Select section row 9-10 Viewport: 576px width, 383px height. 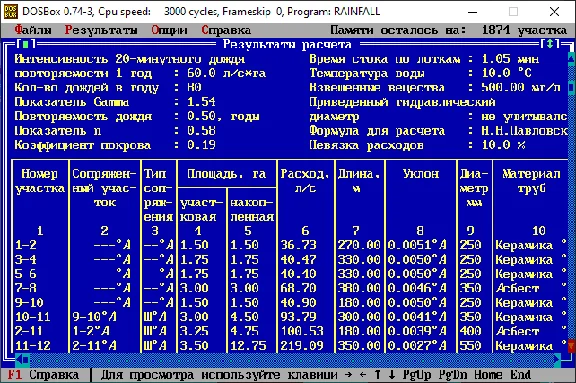[291, 303]
